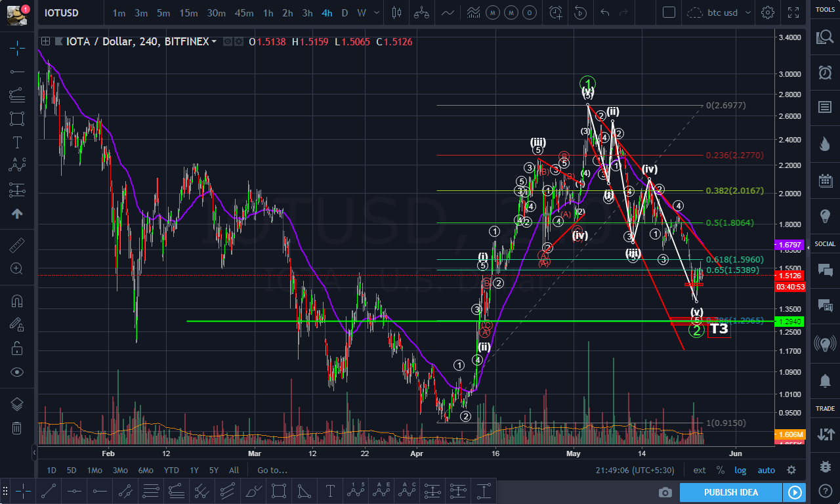Click the green 1.2940 horizontal line label

pos(789,322)
